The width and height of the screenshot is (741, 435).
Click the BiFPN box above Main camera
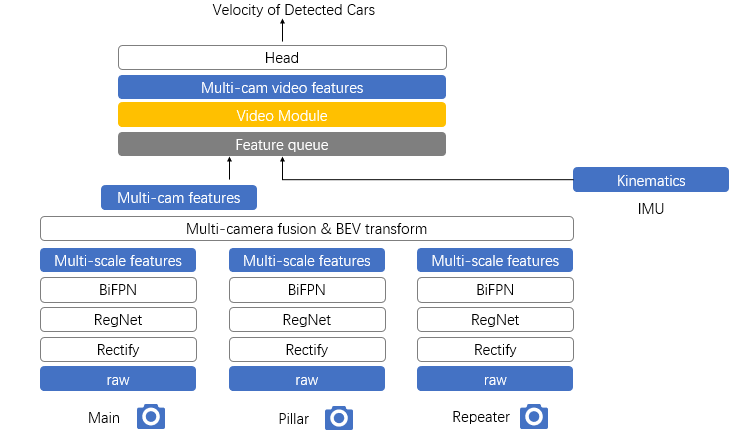point(118,291)
